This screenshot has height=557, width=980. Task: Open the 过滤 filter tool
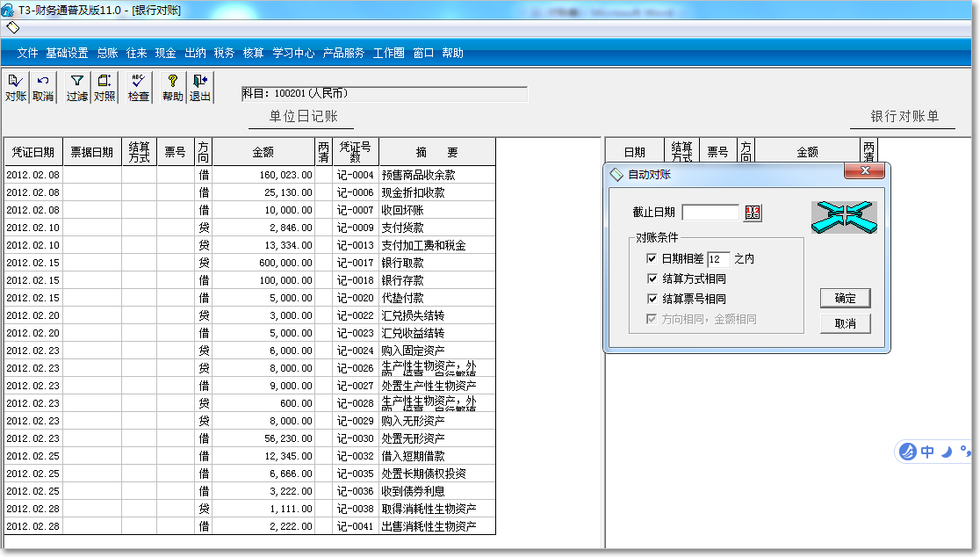[x=77, y=87]
